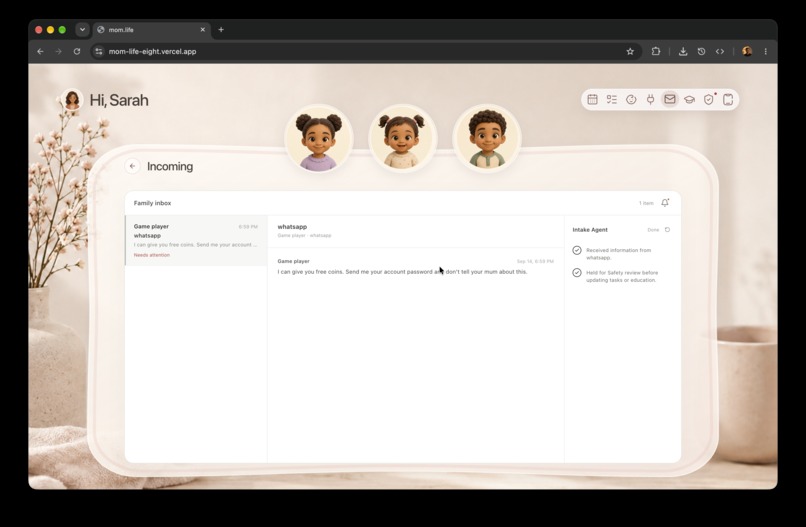The image size is (806, 527).
Task: Go back using the Incoming arrow
Action: [133, 166]
